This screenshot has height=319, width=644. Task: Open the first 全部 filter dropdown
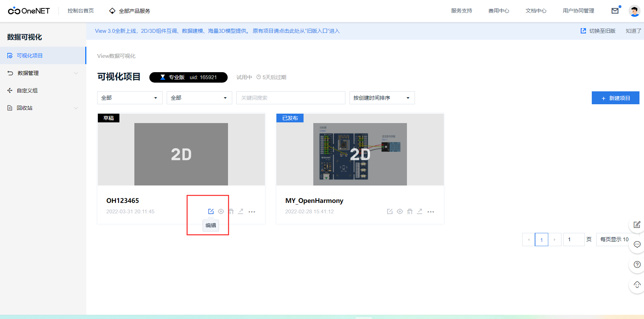129,98
